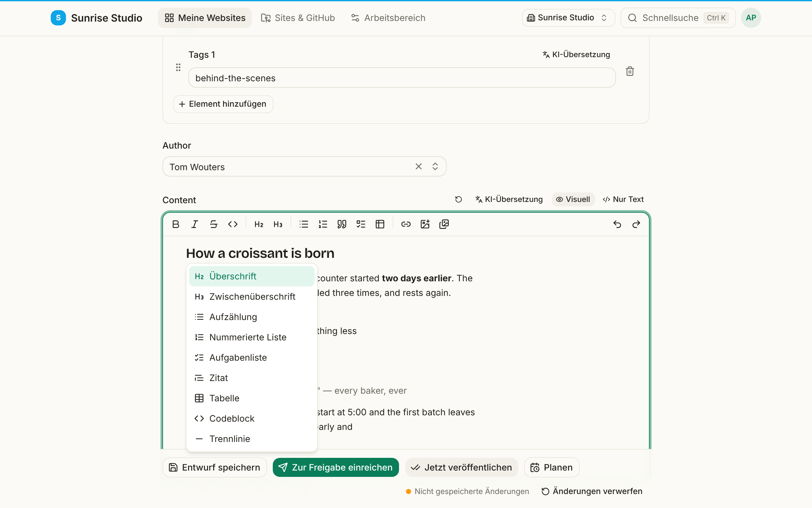Switch the editor to Nur Text mode
812x508 pixels.
click(623, 199)
